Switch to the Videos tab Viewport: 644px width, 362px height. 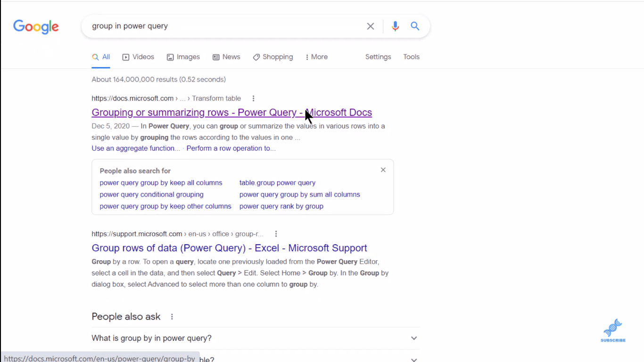pos(138,57)
